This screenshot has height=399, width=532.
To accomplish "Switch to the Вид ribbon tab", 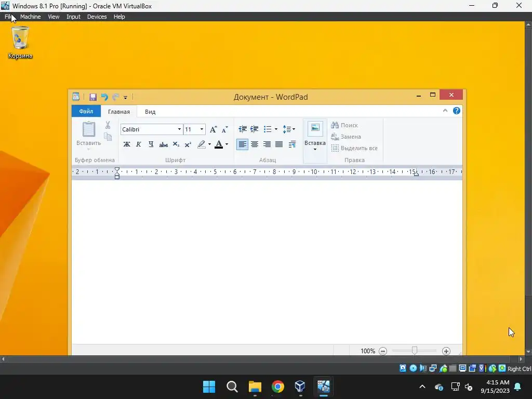I will pos(150,112).
